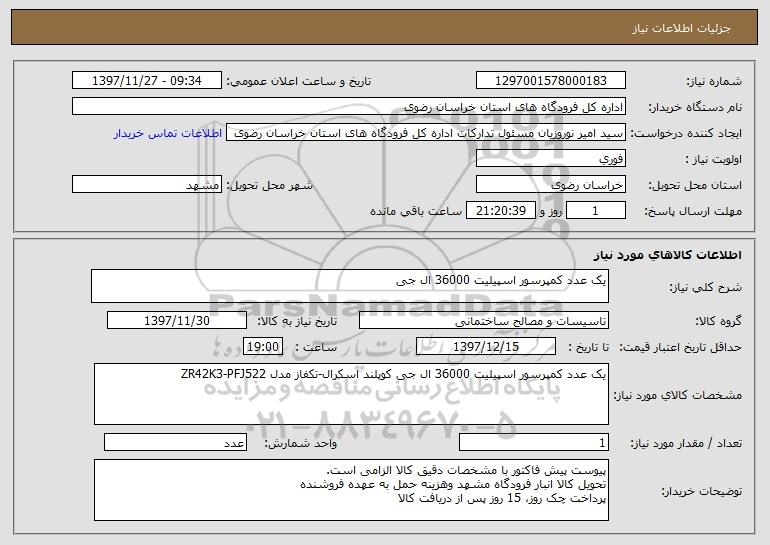Click the note line پیوست پیش فاکتور
Image resolution: width=770 pixels, height=545 pixels.
point(467,471)
